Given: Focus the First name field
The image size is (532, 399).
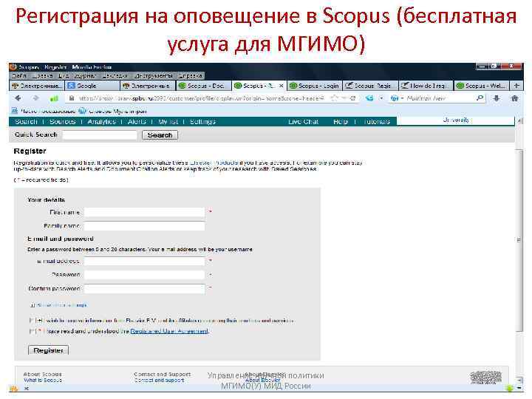Looking at the screenshot, I should (x=145, y=212).
